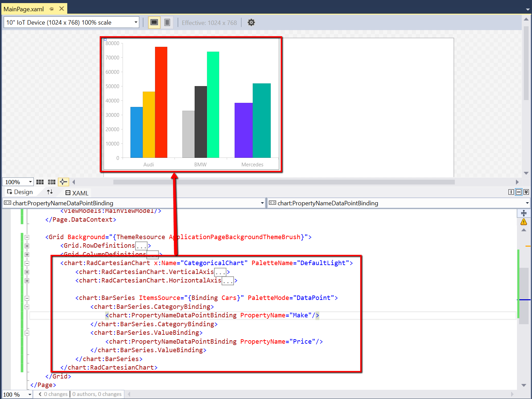Switch to the XAML tab
532x399 pixels.
tap(77, 193)
